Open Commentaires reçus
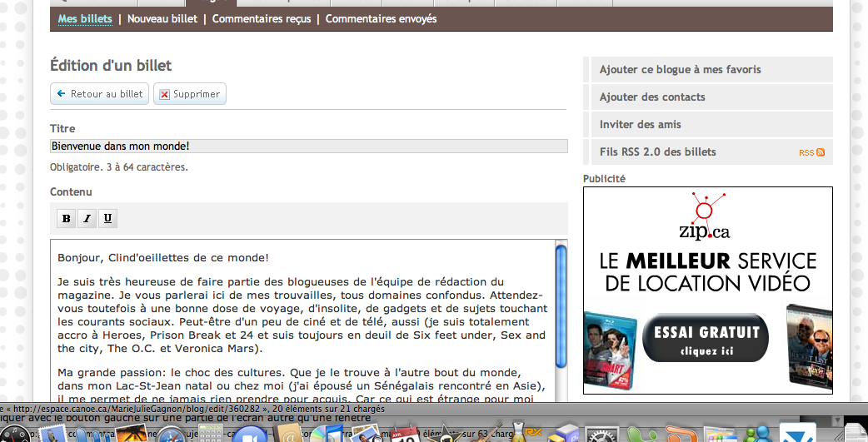Image resolution: width=868 pixels, height=442 pixels. click(262, 19)
